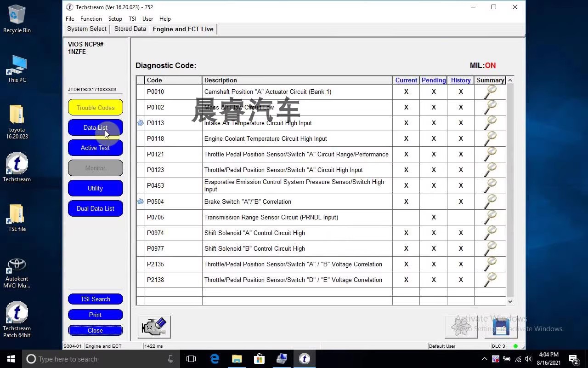588x368 pixels.
Task: Click the freeze frame snowflake beside P0113
Action: click(x=141, y=123)
